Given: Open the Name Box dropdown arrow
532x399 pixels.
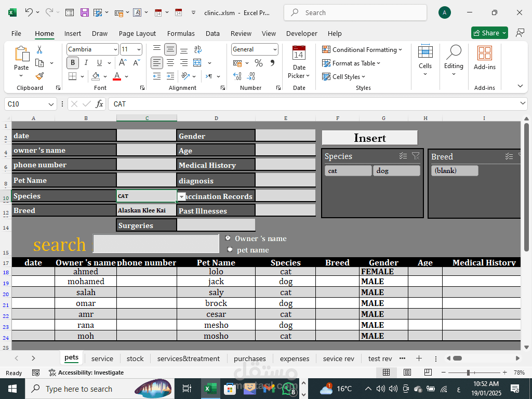Looking at the screenshot, I should tap(51, 104).
